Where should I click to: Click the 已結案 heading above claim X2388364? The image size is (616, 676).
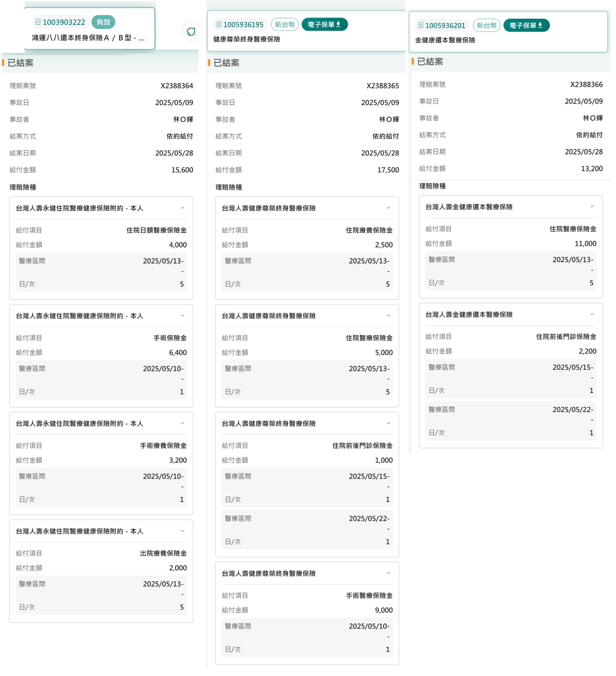click(20, 63)
